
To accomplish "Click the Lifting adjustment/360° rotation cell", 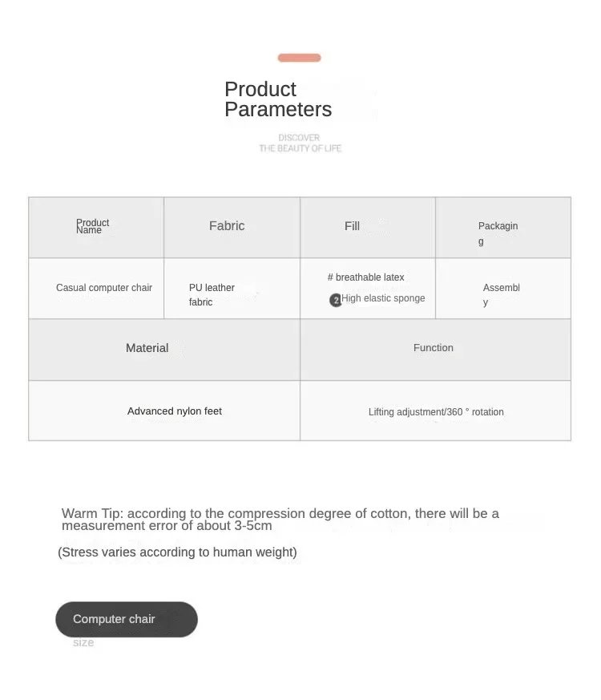I will click(436, 412).
